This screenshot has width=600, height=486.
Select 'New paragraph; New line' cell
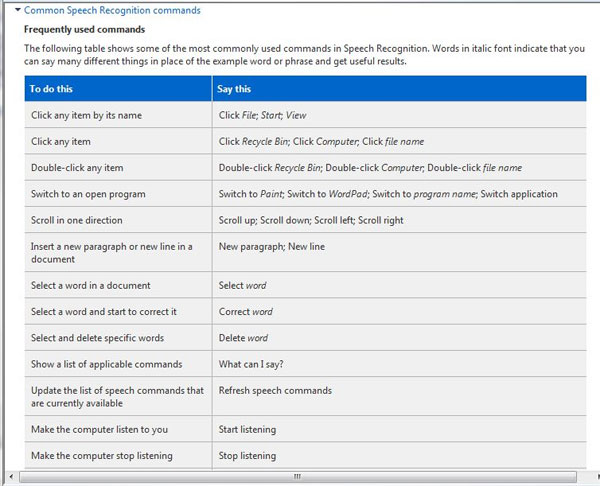tap(399, 253)
